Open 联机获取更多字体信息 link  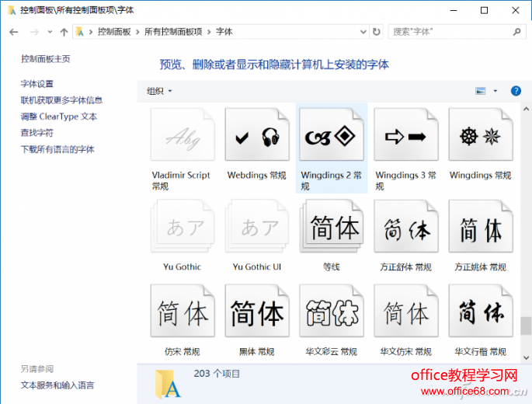click(61, 100)
